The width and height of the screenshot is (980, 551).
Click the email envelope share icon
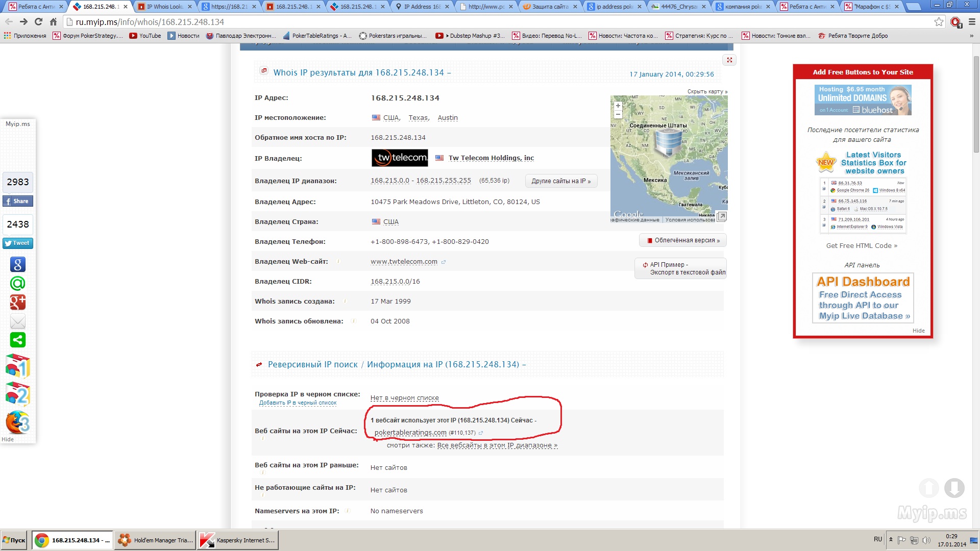tap(18, 321)
